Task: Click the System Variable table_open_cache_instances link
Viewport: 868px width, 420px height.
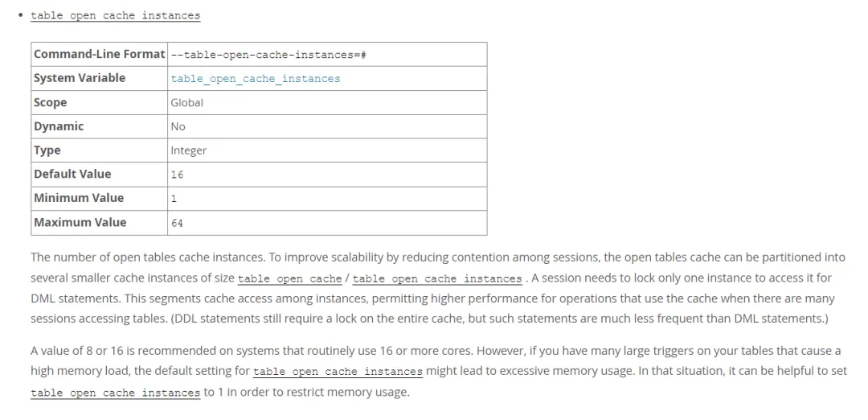Action: point(255,79)
